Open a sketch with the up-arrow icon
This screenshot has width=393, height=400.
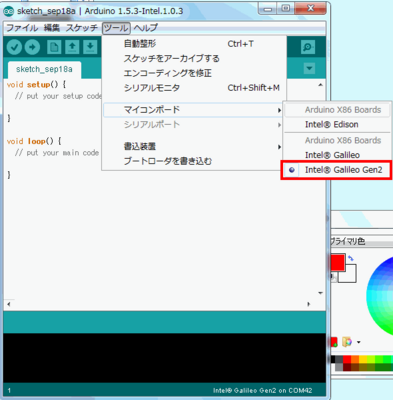(x=72, y=47)
